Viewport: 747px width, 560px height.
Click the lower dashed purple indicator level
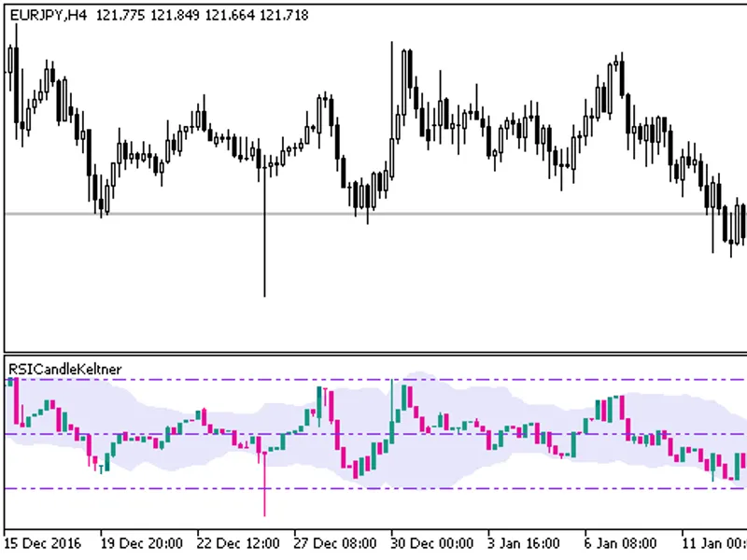tap(375, 488)
